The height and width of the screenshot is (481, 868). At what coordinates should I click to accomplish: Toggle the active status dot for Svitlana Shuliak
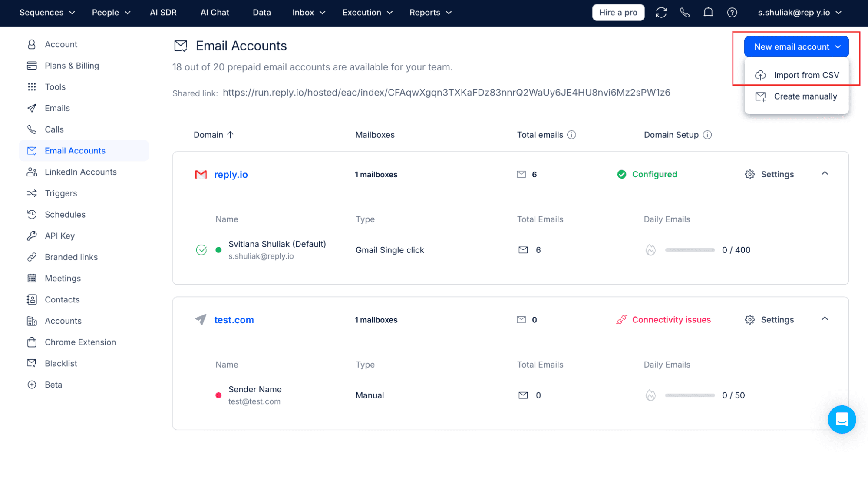pos(219,249)
